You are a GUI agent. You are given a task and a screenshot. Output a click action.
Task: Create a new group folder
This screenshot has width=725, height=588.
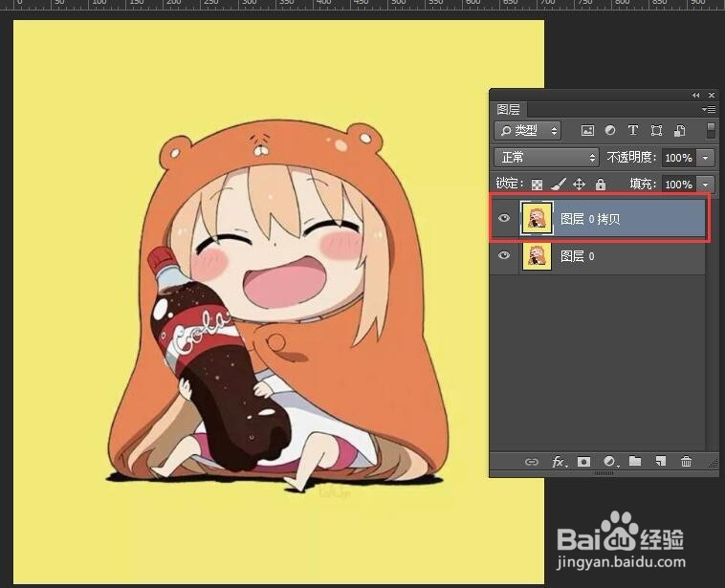[635, 461]
